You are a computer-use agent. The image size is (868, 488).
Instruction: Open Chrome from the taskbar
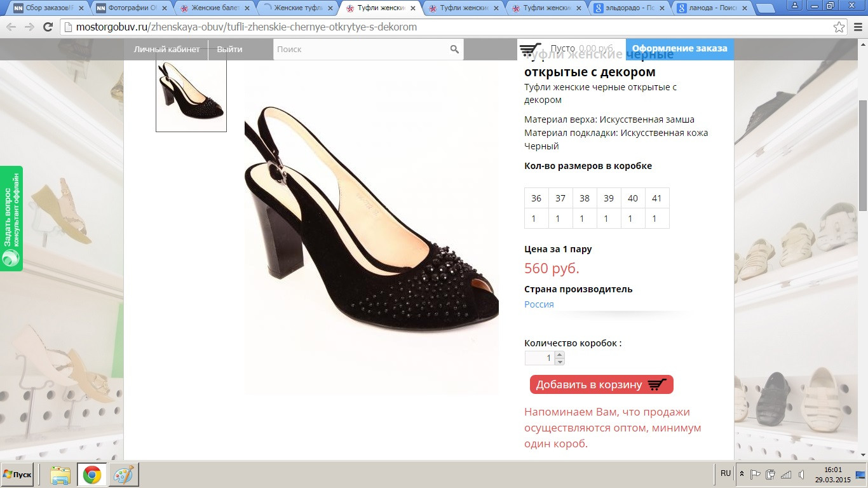pyautogui.click(x=92, y=475)
